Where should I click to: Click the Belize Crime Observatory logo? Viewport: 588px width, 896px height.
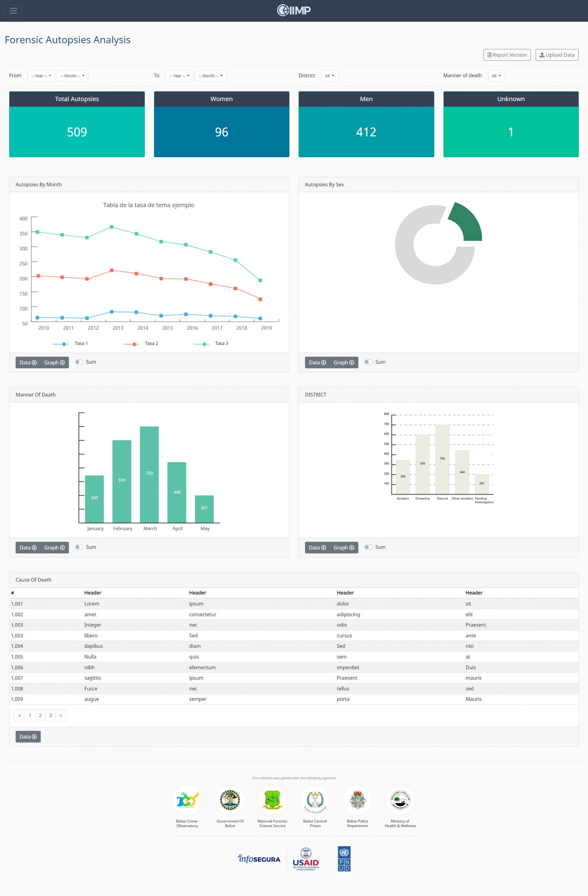tap(187, 800)
